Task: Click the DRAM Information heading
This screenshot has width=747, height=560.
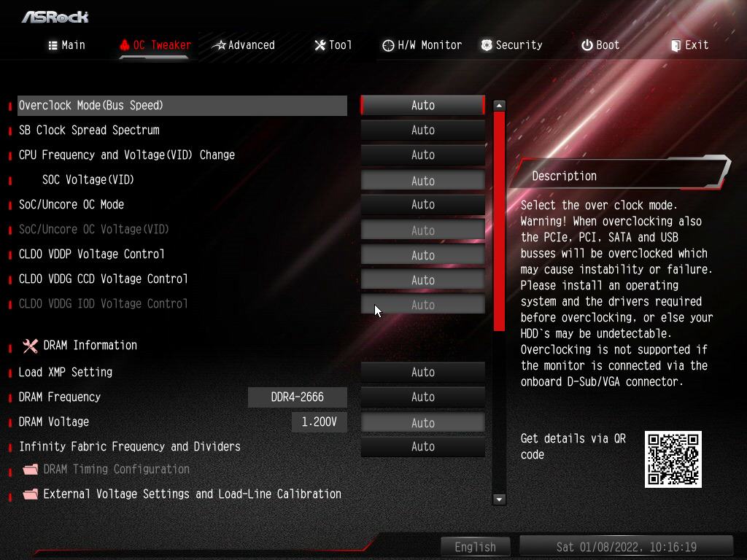Action: [x=90, y=346]
